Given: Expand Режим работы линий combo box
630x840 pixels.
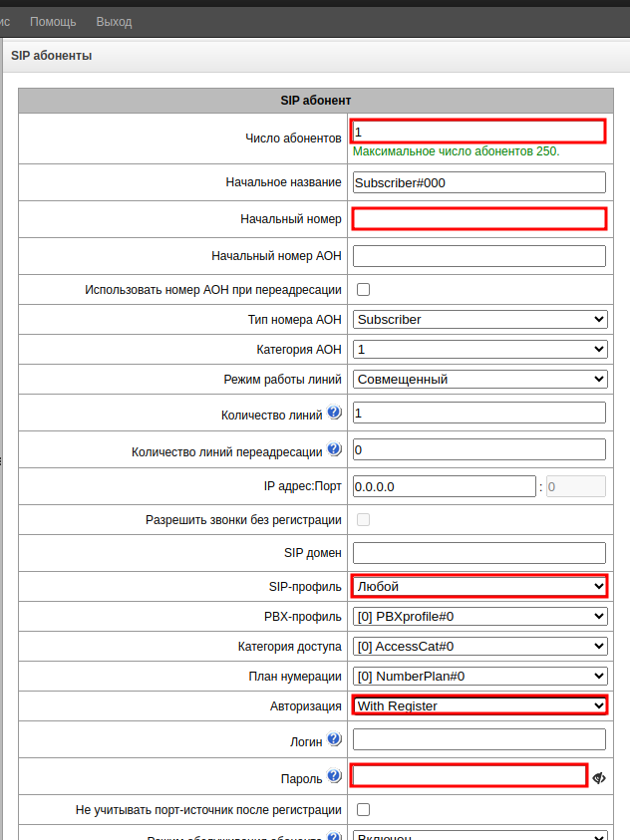Looking at the screenshot, I should 479,380.
